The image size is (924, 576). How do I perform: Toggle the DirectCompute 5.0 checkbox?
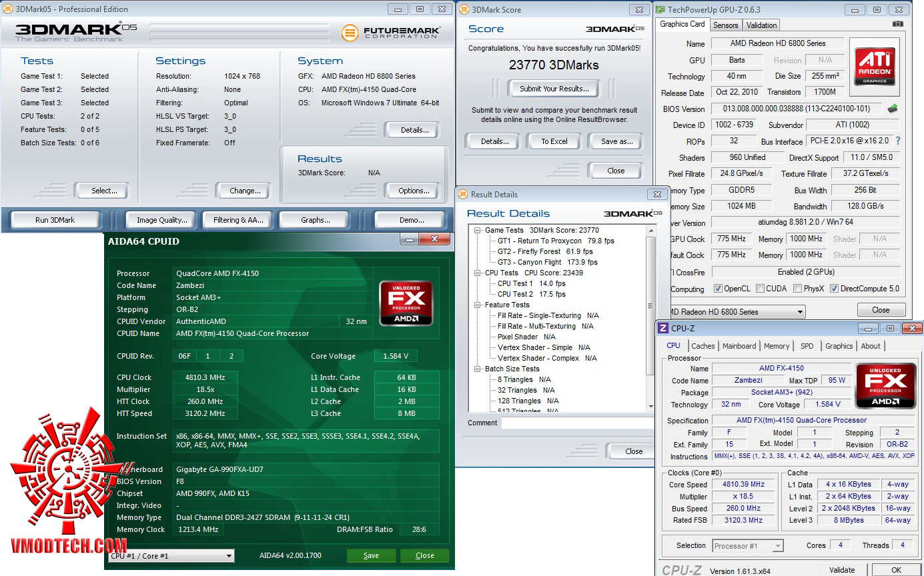(834, 289)
